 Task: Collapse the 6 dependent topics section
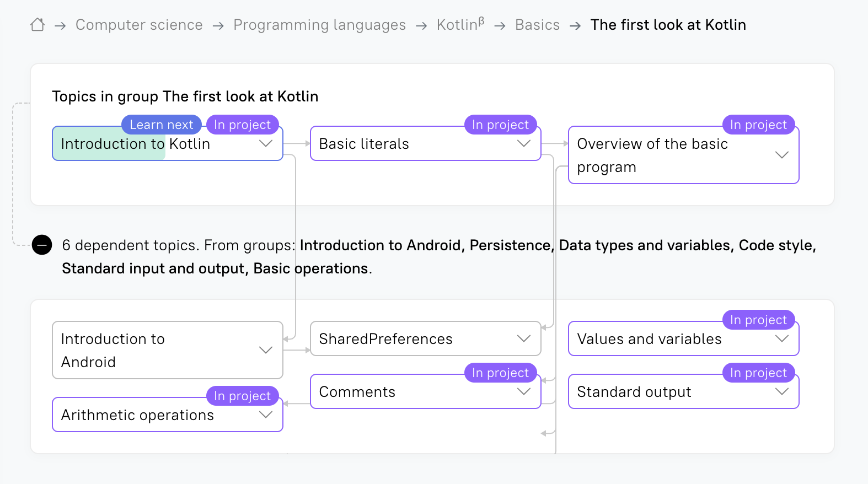click(42, 245)
